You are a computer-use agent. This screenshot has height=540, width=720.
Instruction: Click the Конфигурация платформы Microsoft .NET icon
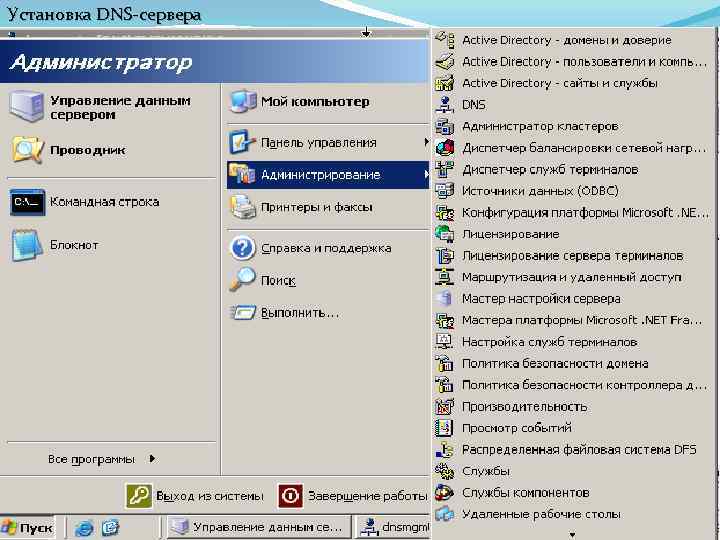pyautogui.click(x=444, y=212)
